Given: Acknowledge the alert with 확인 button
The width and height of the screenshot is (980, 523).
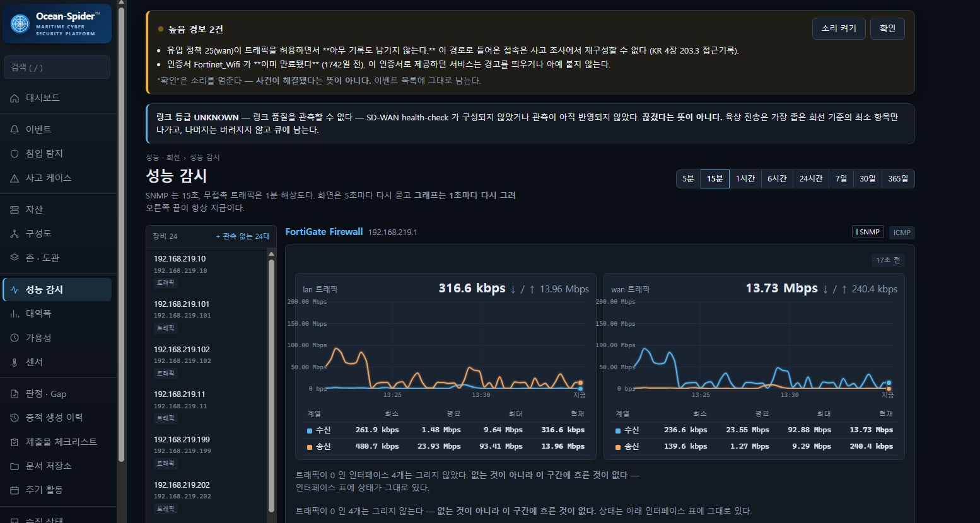Looking at the screenshot, I should click(887, 28).
